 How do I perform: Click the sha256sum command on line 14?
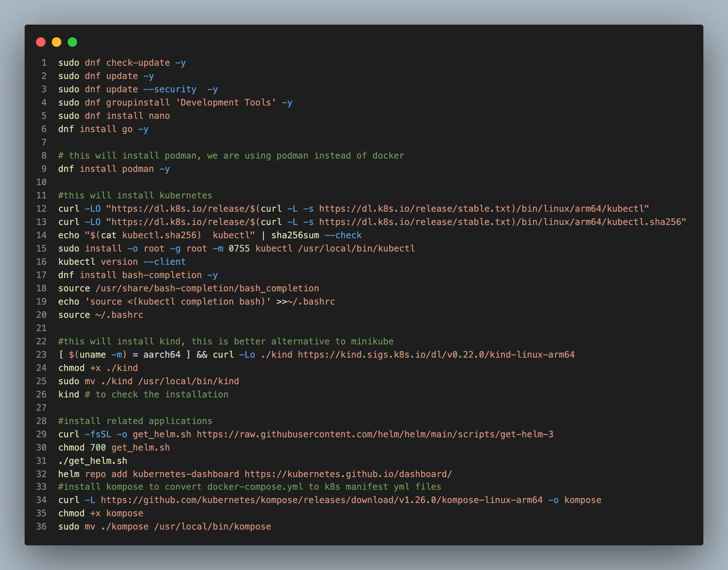(x=295, y=235)
